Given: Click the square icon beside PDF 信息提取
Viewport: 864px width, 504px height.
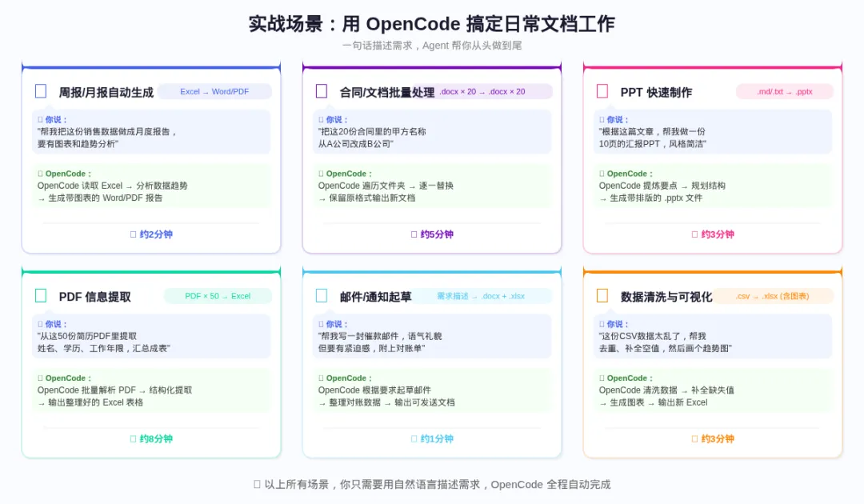Looking at the screenshot, I should 41,296.
